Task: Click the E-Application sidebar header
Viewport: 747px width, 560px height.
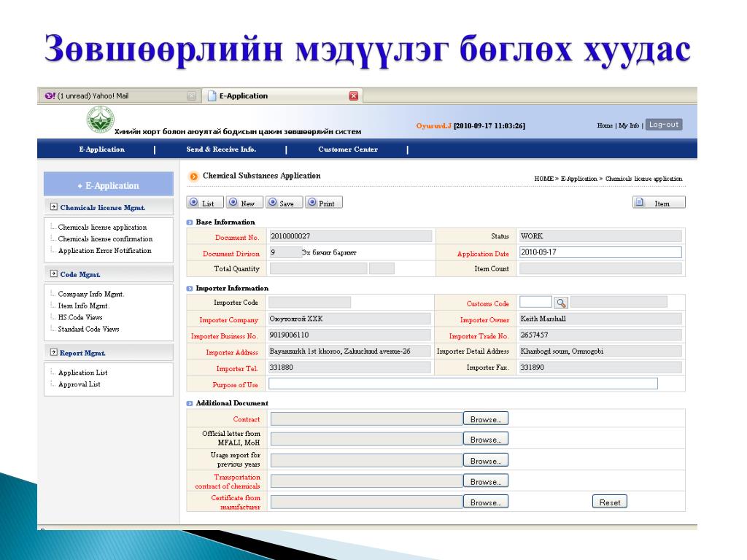Action: tap(109, 184)
